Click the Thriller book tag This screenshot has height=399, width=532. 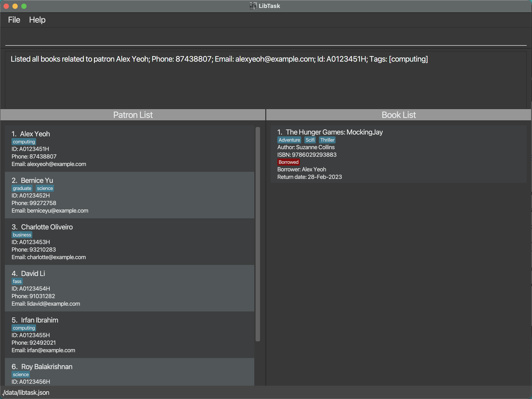coord(327,140)
